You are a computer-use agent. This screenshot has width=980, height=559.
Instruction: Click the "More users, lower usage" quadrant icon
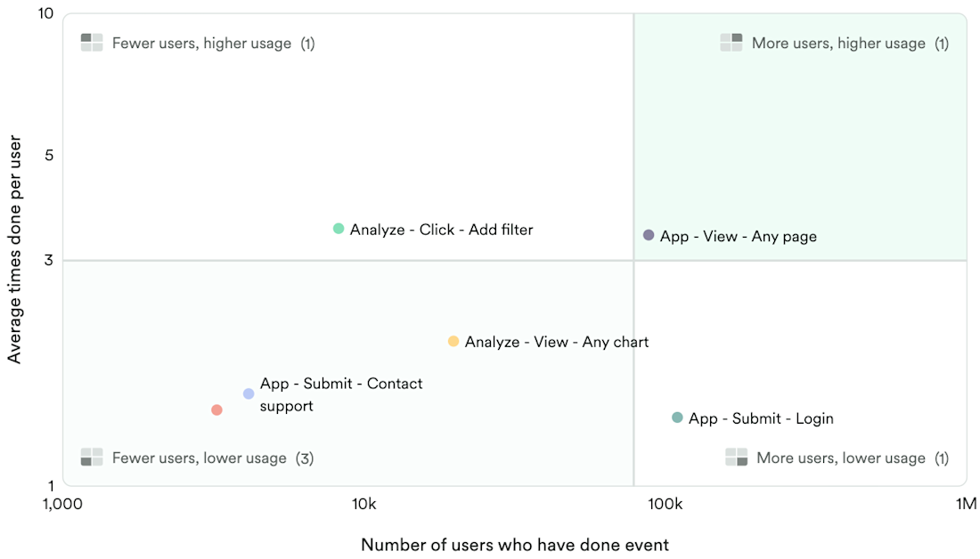click(736, 458)
